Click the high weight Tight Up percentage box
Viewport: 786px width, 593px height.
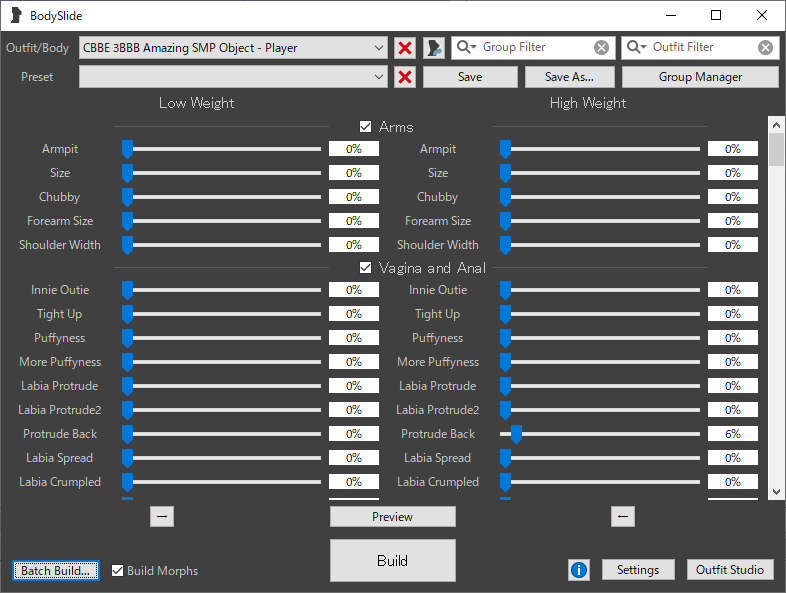click(x=732, y=314)
